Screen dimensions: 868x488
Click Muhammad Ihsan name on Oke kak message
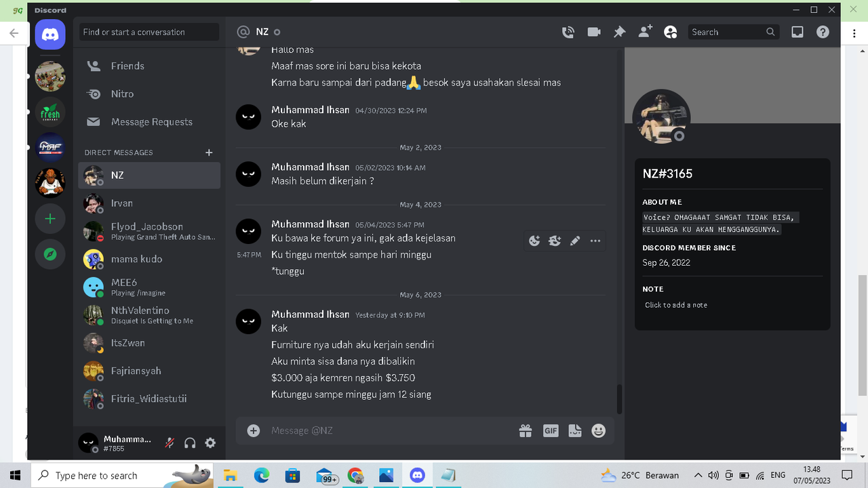tap(311, 110)
